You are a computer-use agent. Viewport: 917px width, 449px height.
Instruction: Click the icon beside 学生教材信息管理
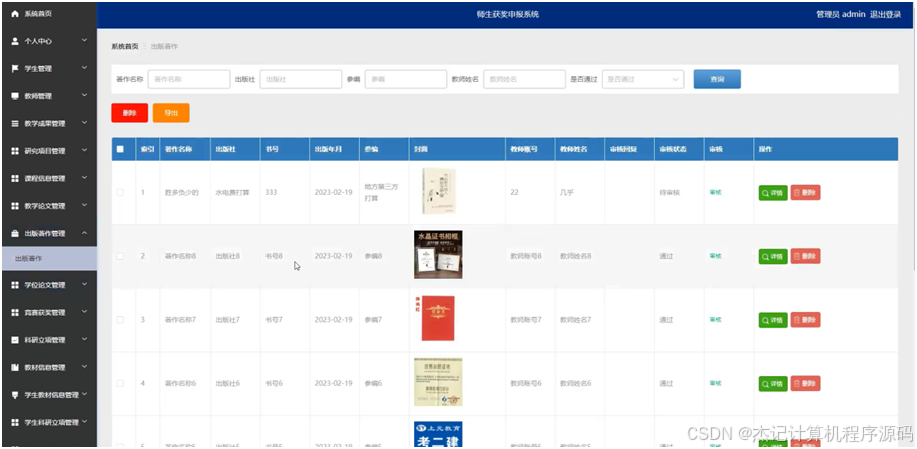tap(15, 395)
